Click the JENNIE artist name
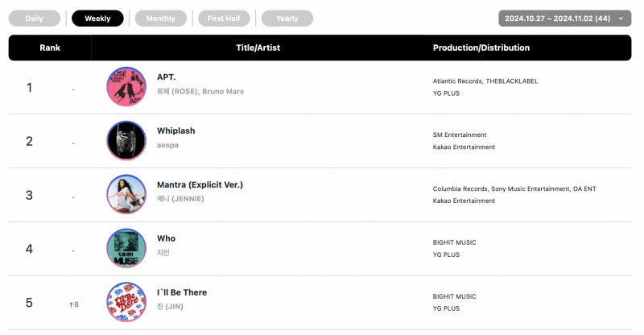Image resolution: width=644 pixels, height=335 pixels. point(180,199)
